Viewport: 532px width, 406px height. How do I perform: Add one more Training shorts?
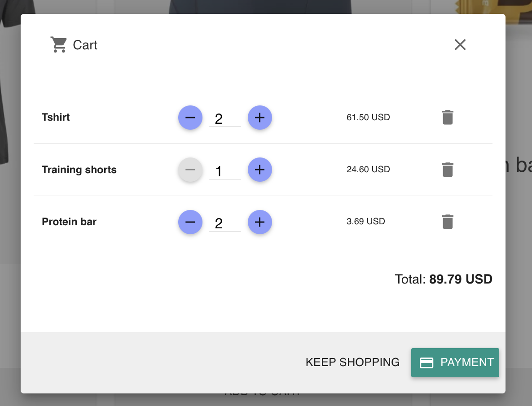260,170
